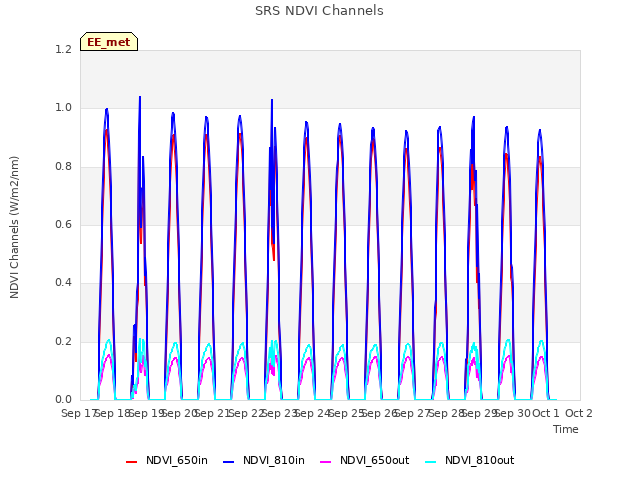The width and height of the screenshot is (640, 480).
Task: Click the blue spike peak above 1.0 near Sep 23
Action: (x=272, y=100)
